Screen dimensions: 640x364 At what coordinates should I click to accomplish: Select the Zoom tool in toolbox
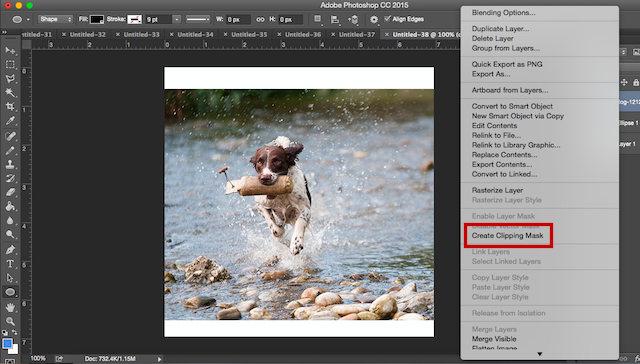point(10,321)
